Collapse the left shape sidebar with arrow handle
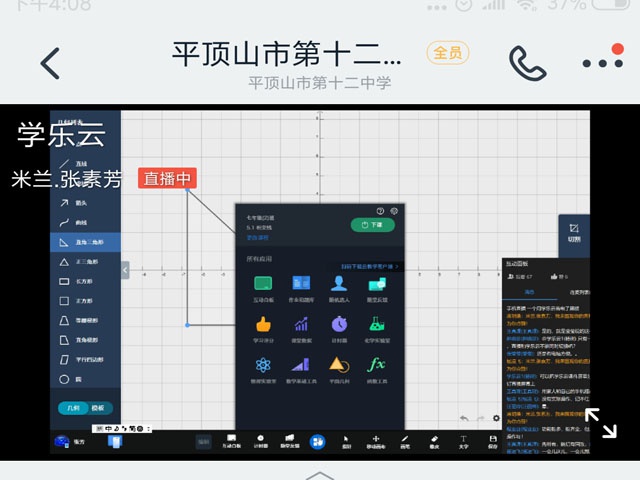Image resolution: width=640 pixels, height=480 pixels. [x=125, y=270]
